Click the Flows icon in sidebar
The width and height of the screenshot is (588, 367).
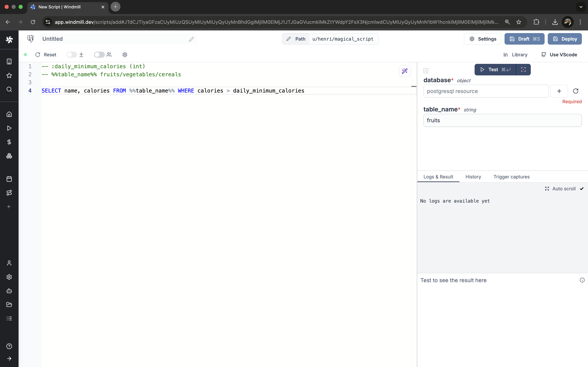point(9,193)
